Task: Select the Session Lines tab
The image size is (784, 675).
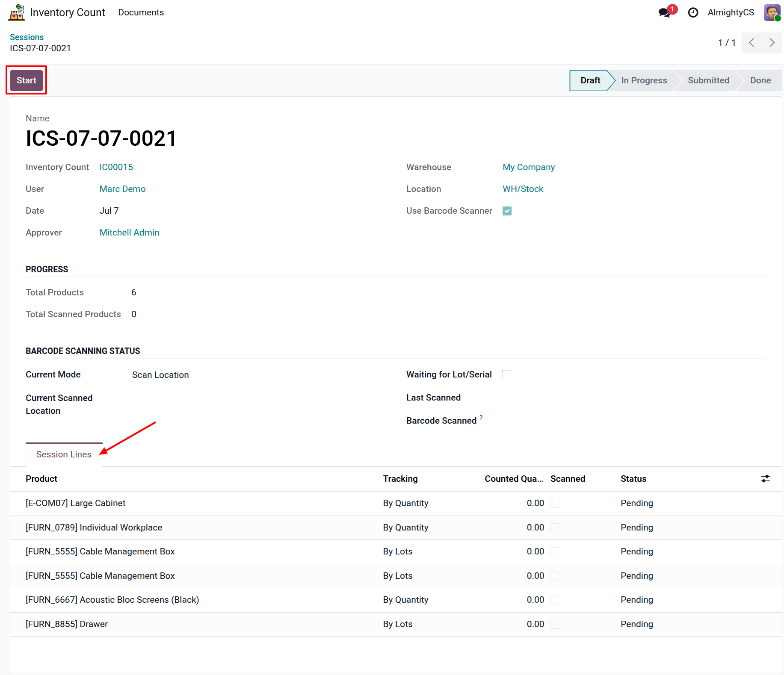Action: click(x=64, y=454)
